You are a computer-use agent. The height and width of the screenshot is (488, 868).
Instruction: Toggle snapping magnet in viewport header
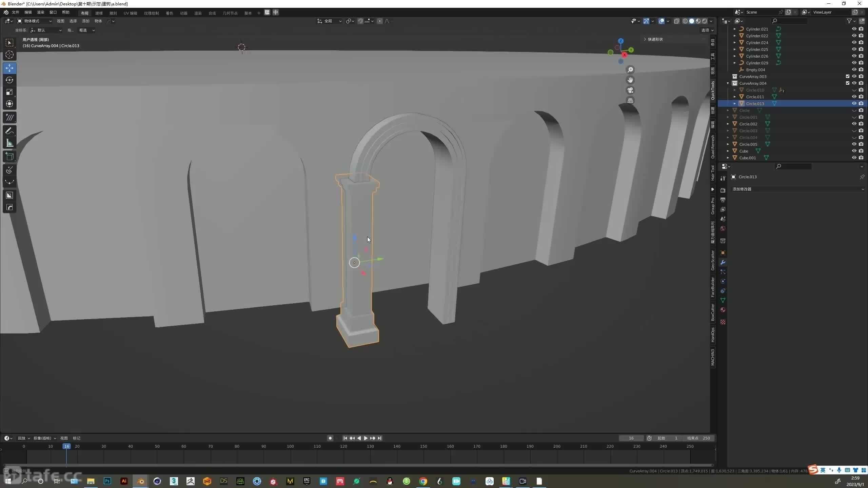tap(360, 21)
